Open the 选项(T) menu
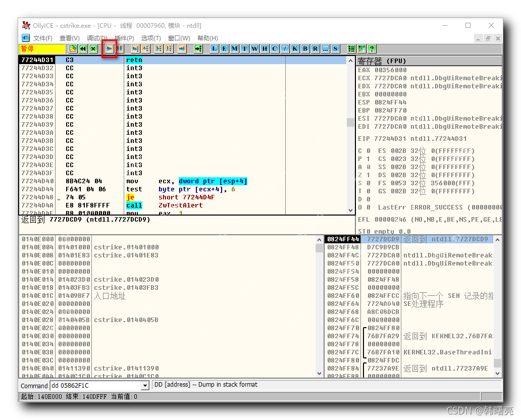Image resolution: width=521 pixels, height=420 pixels. (x=150, y=38)
